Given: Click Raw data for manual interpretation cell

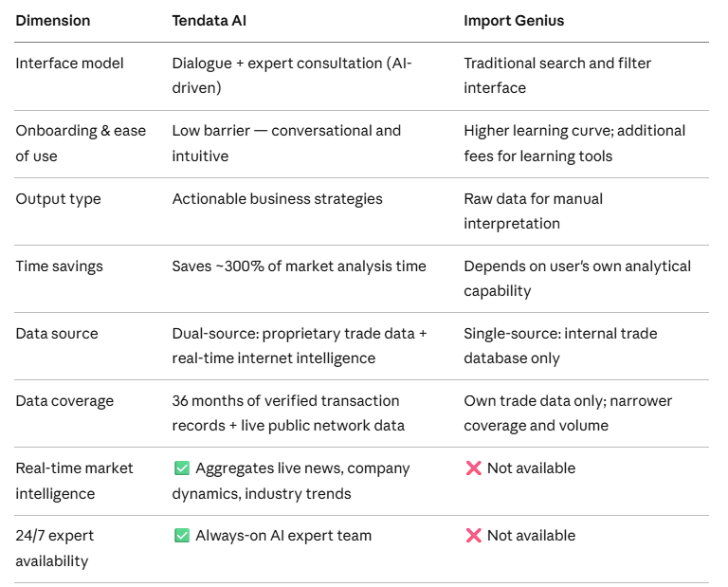Looking at the screenshot, I should (x=534, y=211).
